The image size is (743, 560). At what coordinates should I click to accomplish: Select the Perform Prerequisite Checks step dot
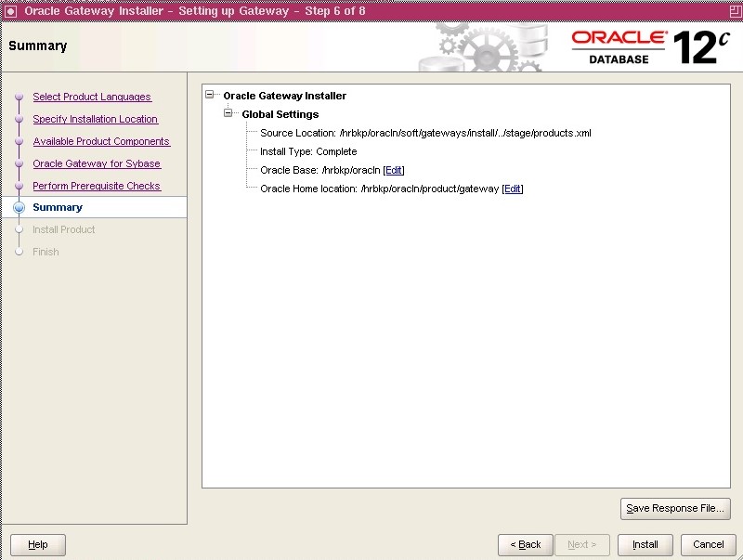pos(20,186)
